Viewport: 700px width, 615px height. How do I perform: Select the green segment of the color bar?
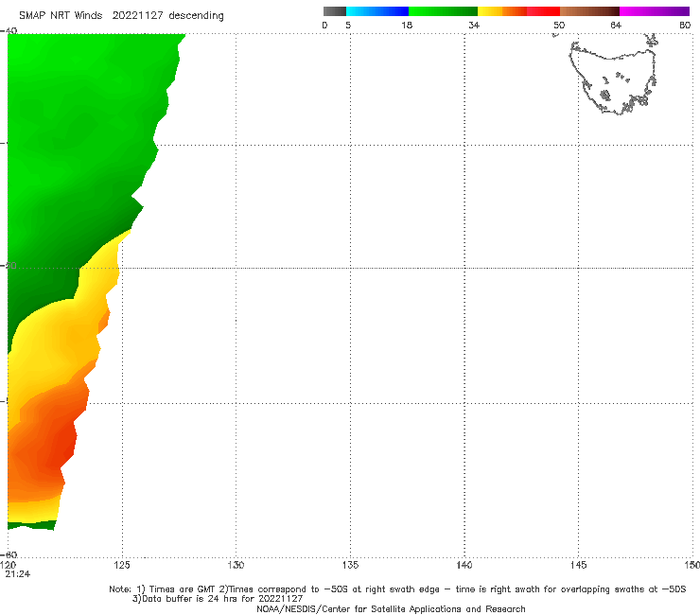443,11
